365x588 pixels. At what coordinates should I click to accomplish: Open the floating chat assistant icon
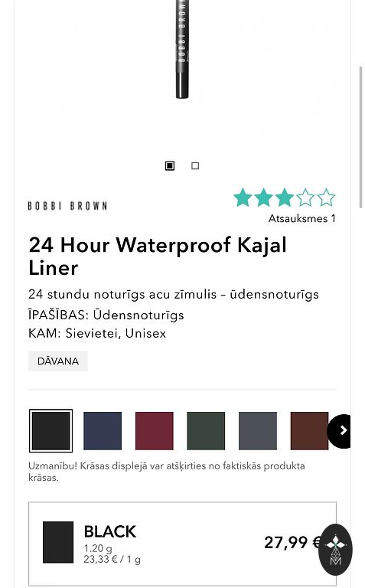point(335,550)
